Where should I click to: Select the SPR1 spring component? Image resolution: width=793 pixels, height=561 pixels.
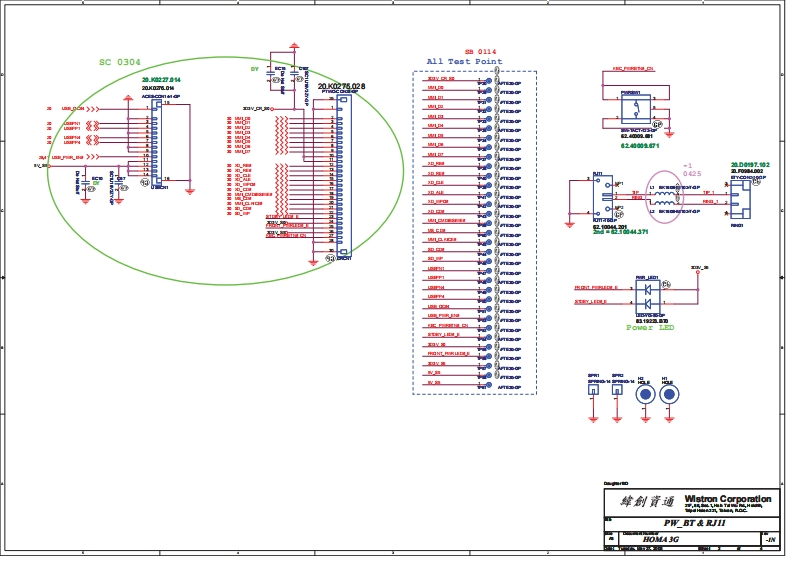[x=593, y=392]
